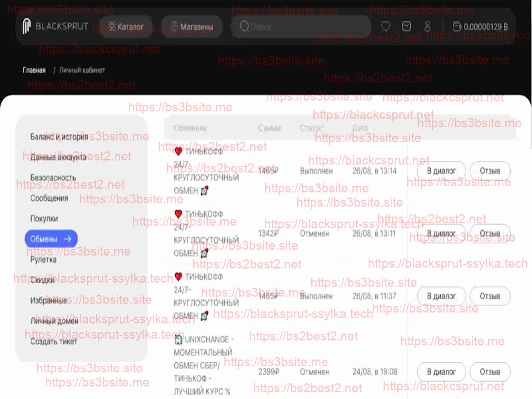
Task: Open Избранные in sidebar
Action: click(x=48, y=300)
